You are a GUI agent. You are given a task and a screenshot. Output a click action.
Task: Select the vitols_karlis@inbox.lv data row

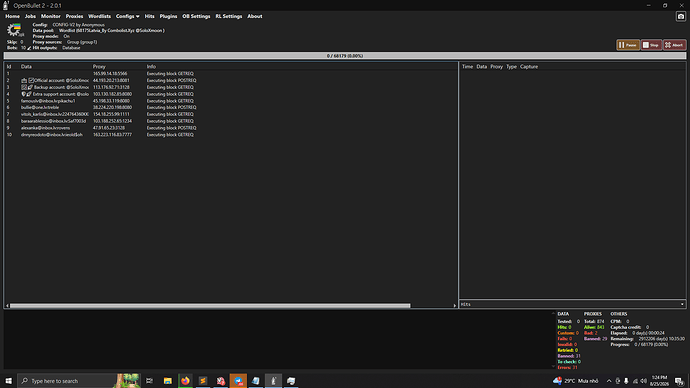pyautogui.click(x=231, y=114)
